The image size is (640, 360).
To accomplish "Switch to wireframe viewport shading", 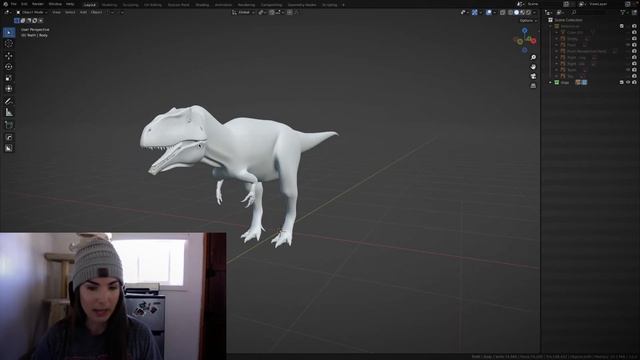I will [x=511, y=13].
